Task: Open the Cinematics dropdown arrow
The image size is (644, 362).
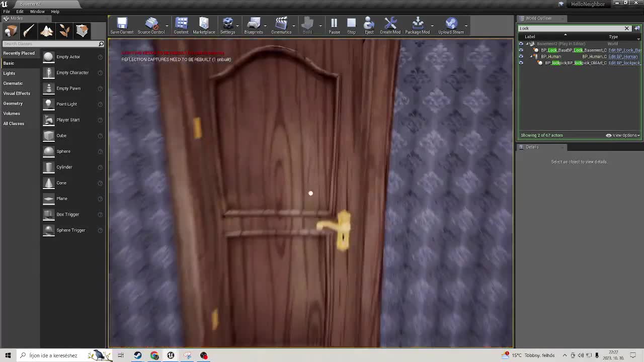Action: 294,25
